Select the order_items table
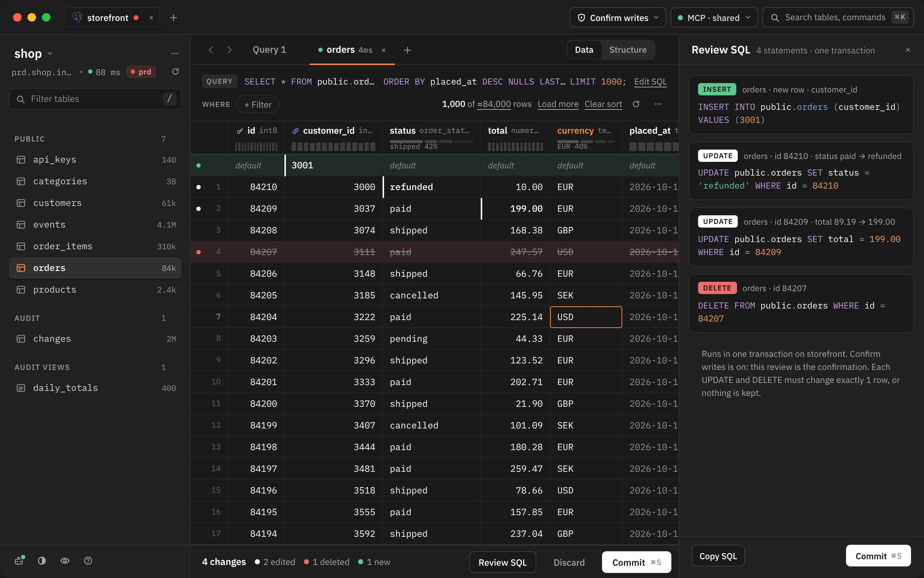924x578 pixels. click(95, 246)
